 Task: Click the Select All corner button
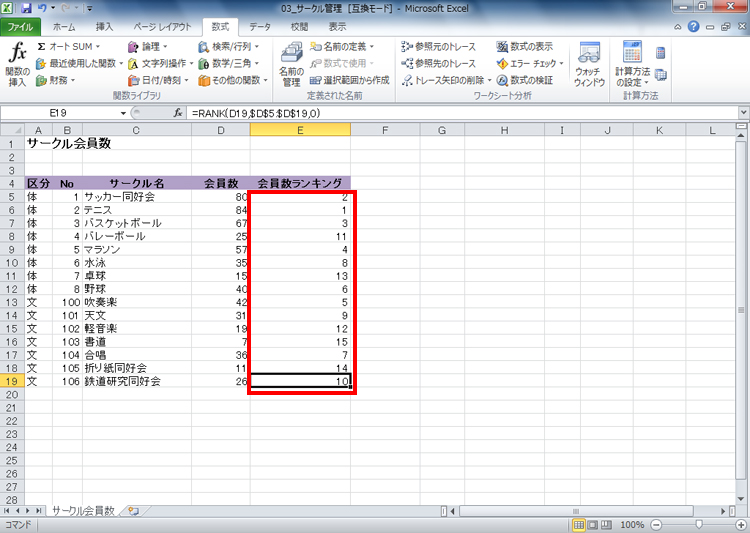point(12,130)
